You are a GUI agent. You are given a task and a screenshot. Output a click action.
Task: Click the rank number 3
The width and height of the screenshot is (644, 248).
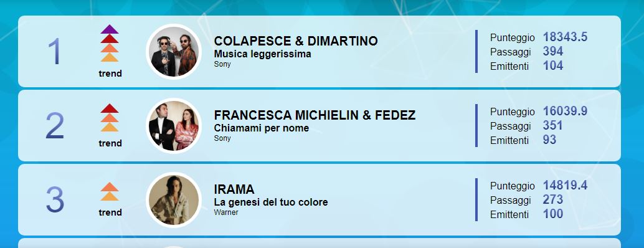click(55, 200)
